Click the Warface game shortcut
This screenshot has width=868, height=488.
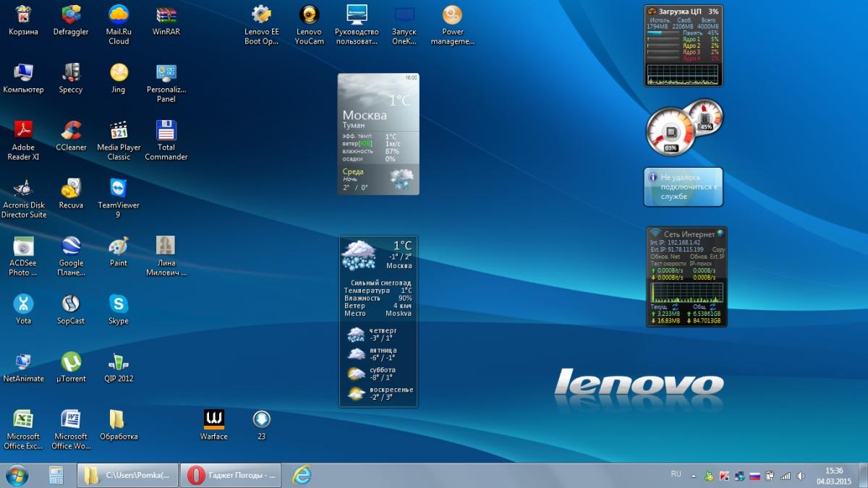(x=214, y=420)
